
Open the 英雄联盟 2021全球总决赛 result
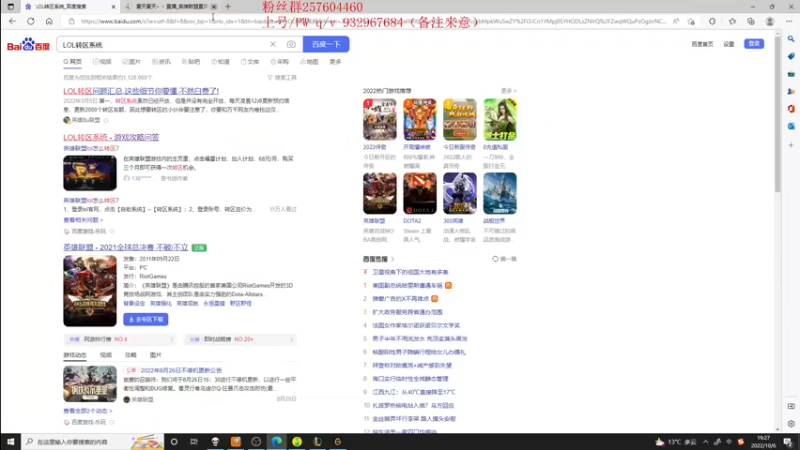(x=126, y=247)
